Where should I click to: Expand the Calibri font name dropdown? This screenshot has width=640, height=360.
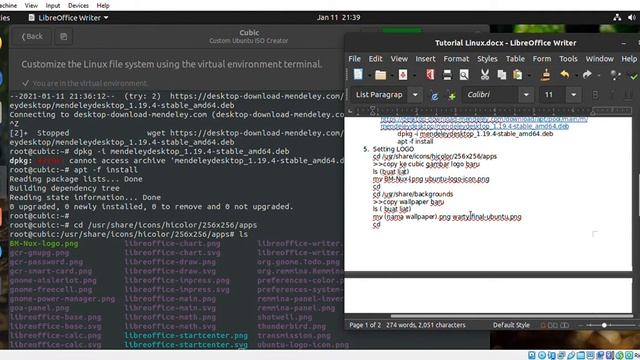[x=526, y=95]
